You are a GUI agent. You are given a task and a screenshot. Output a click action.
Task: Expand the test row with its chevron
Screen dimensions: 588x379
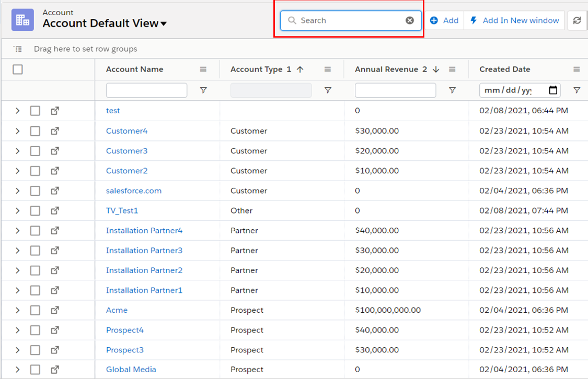(17, 111)
